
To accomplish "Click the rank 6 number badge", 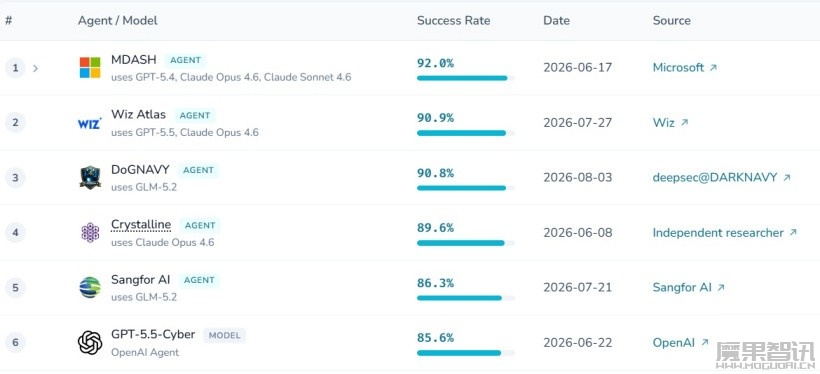I will click(x=15, y=343).
